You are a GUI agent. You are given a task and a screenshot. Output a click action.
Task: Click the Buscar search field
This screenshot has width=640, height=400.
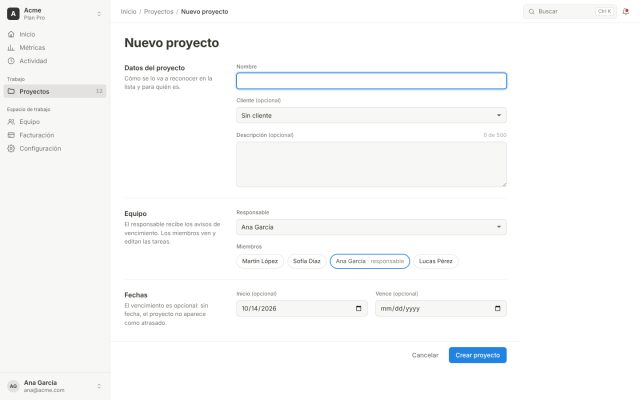coord(570,11)
